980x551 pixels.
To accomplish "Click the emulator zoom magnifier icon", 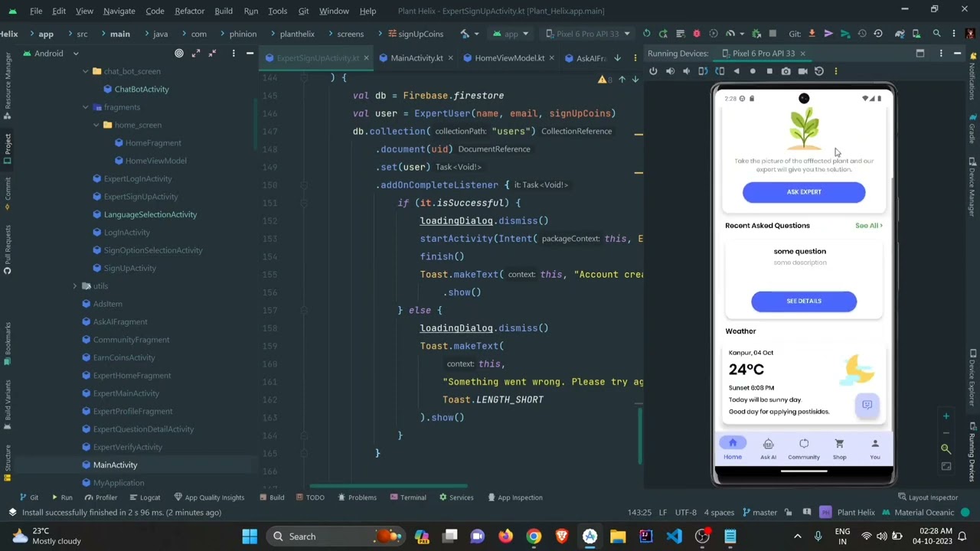I will coord(946,450).
